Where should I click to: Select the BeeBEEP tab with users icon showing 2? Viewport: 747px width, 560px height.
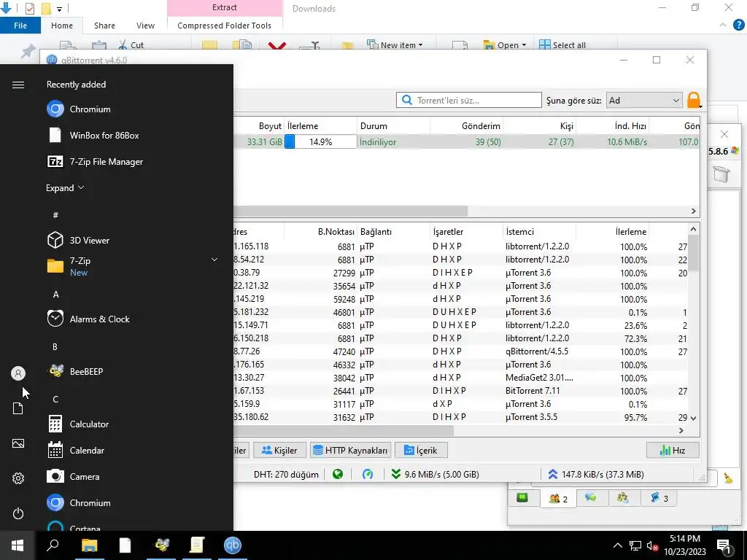click(x=558, y=499)
